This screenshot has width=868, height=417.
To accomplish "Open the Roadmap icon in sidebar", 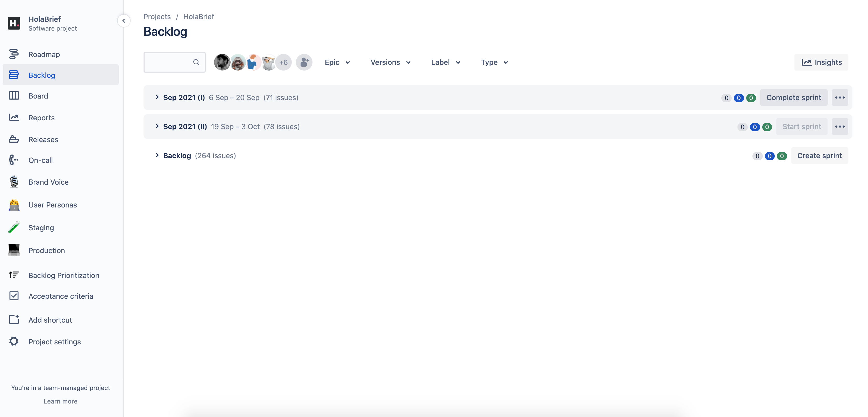I will click(x=14, y=54).
